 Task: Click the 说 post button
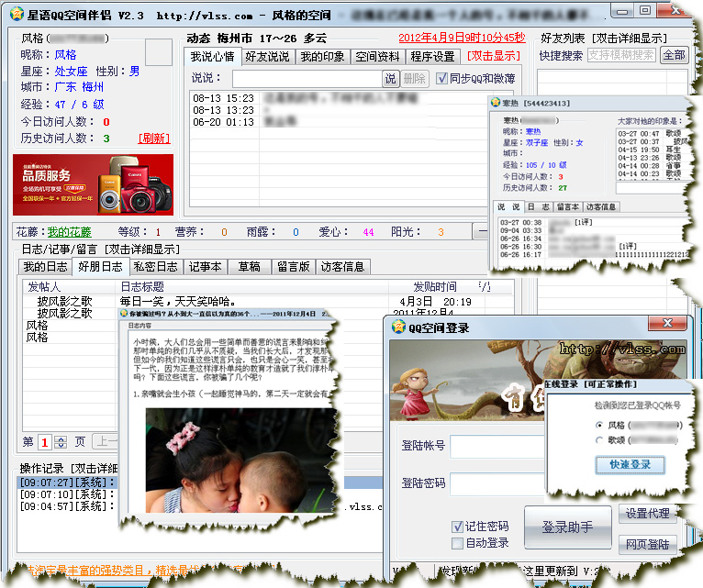(390, 79)
